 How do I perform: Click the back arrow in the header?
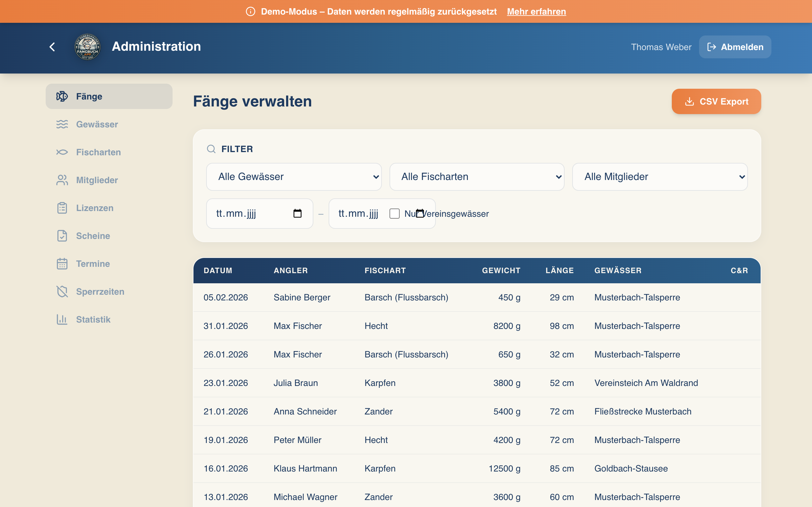pos(52,47)
